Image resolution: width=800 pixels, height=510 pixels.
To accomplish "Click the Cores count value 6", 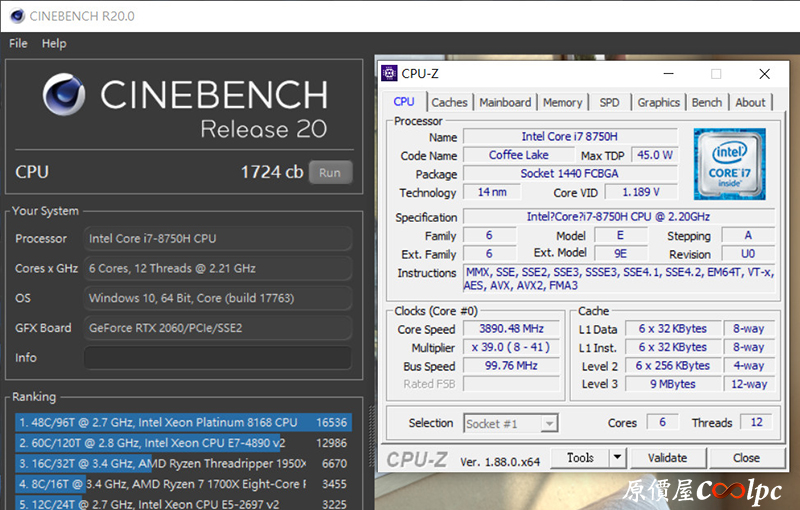I will pyautogui.click(x=662, y=422).
